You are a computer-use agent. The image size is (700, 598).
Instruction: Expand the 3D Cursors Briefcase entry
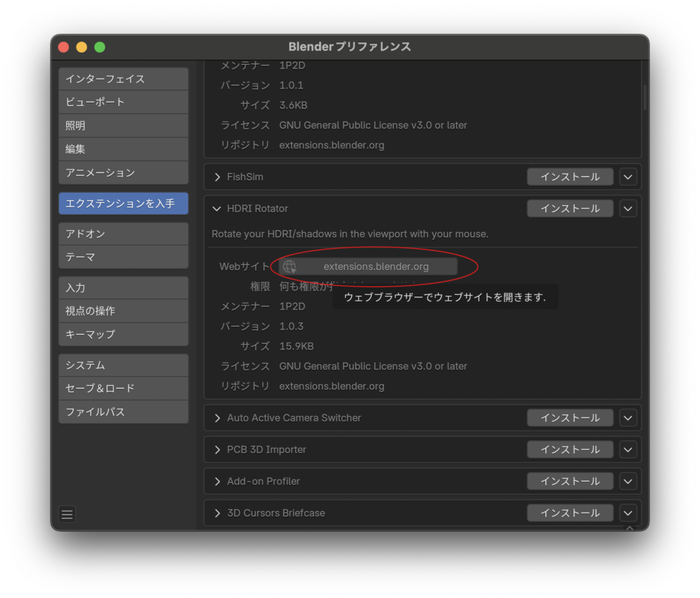tap(217, 513)
